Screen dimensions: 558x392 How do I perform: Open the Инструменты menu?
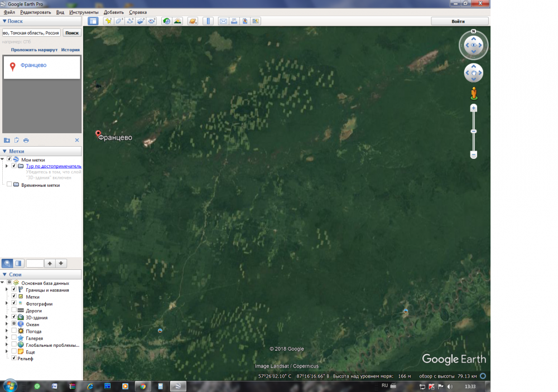click(x=84, y=12)
